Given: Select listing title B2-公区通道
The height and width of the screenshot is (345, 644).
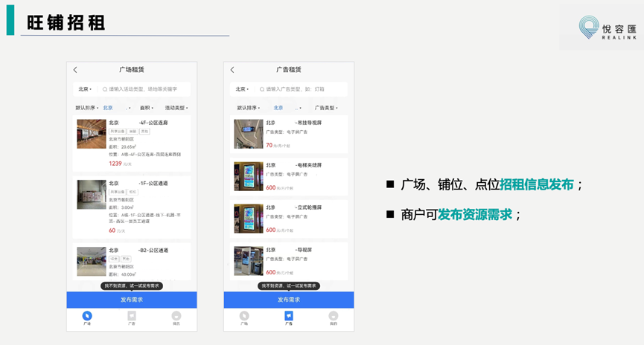Looking at the screenshot, I should point(138,251).
